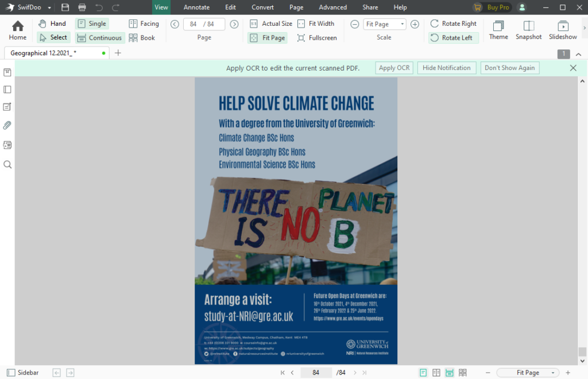The image size is (588, 379).
Task: Go to previous page in status bar
Action: (x=292, y=373)
